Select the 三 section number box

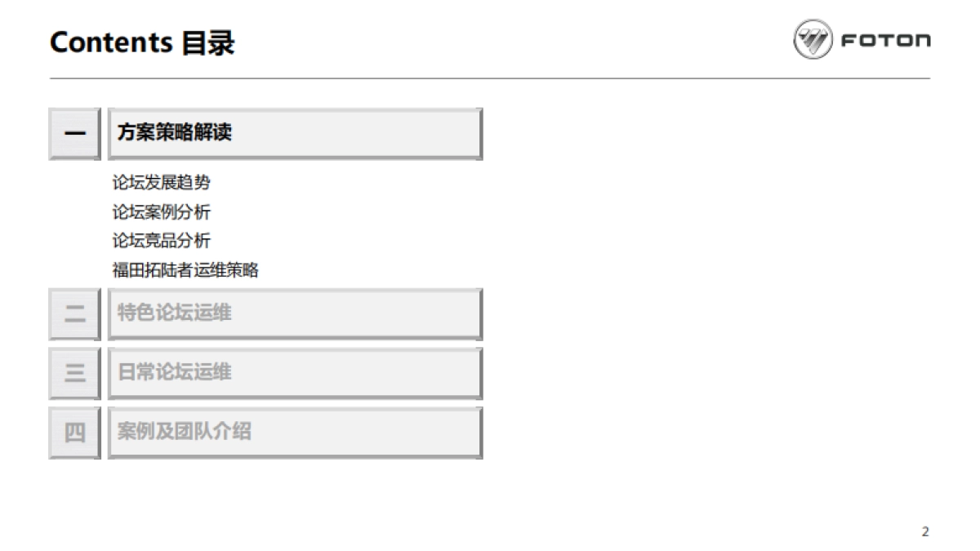point(74,373)
